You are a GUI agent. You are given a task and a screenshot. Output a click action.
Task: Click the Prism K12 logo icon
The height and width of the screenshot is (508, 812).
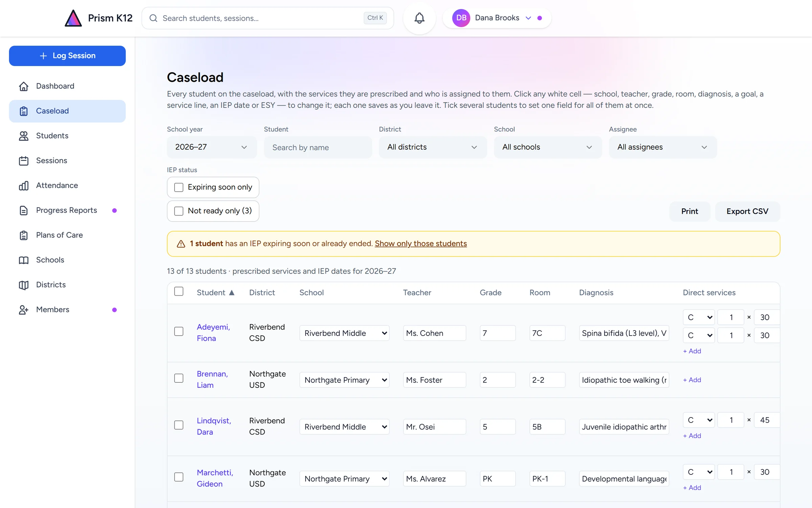pyautogui.click(x=73, y=18)
